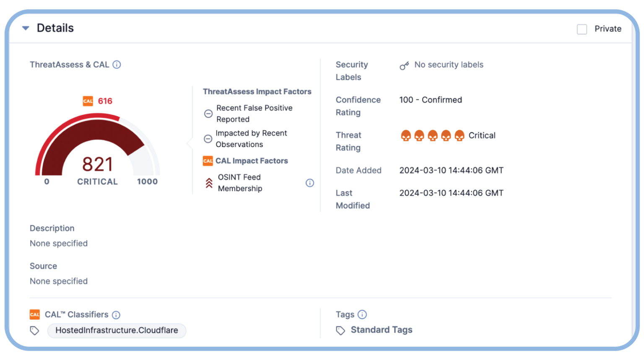The height and width of the screenshot is (355, 644).
Task: Click the CAL icon beside CAL Classifiers
Action: (x=35, y=314)
